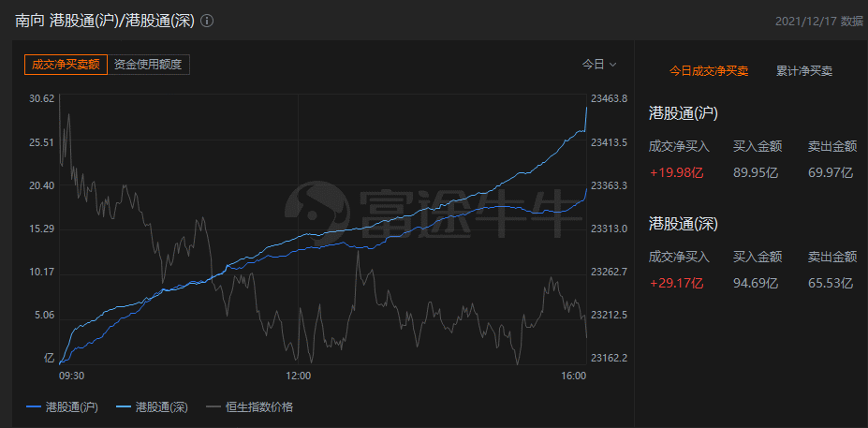
Task: Click the 16:00 time axis label
Action: (x=573, y=376)
